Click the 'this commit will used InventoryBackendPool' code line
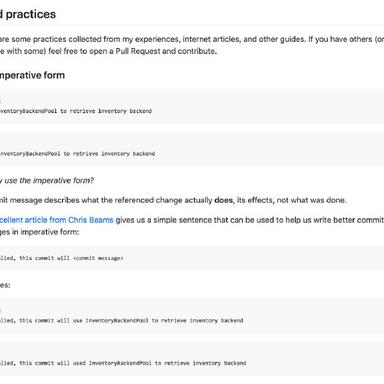Image resolution: width=384 pixels, height=384 pixels. 123,363
